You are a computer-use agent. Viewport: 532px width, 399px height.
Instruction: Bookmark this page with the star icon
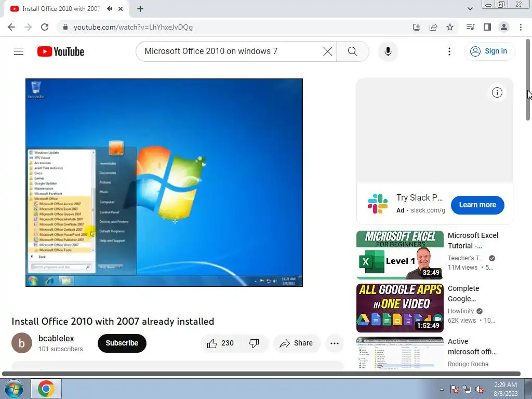[x=450, y=27]
